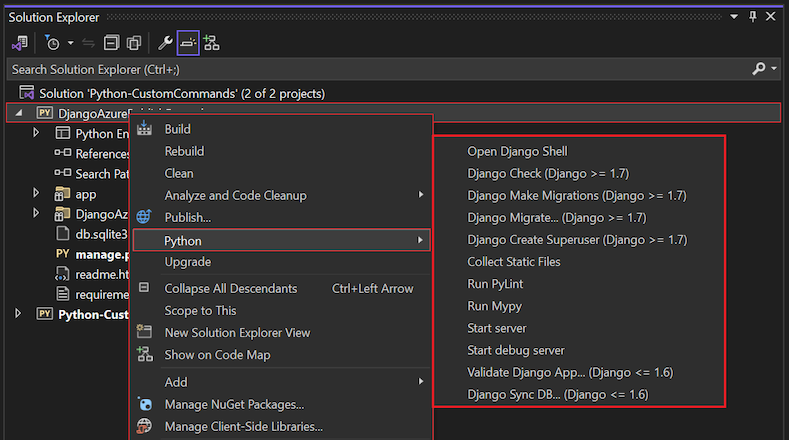This screenshot has height=440, width=789.
Task: Choose Collapse All Descendants
Action: tap(231, 288)
